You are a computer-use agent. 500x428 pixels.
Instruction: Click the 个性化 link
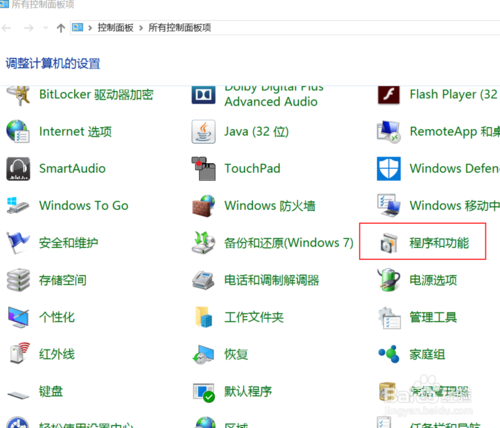coord(57,317)
